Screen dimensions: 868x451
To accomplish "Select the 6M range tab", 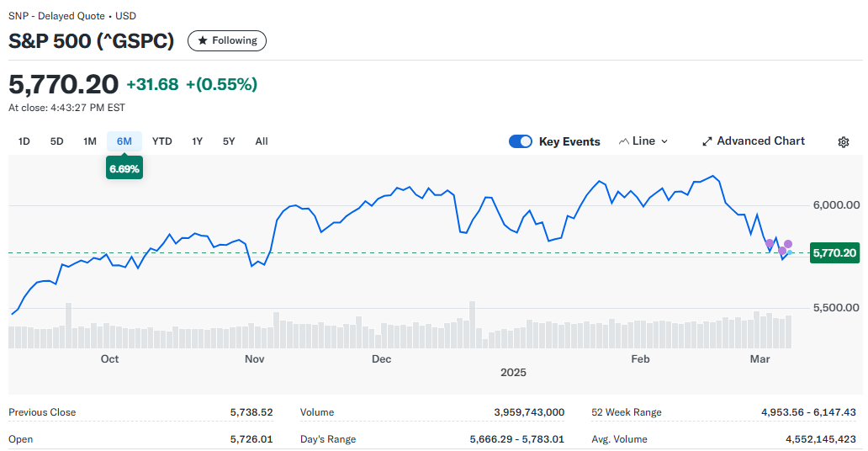I will [x=124, y=141].
